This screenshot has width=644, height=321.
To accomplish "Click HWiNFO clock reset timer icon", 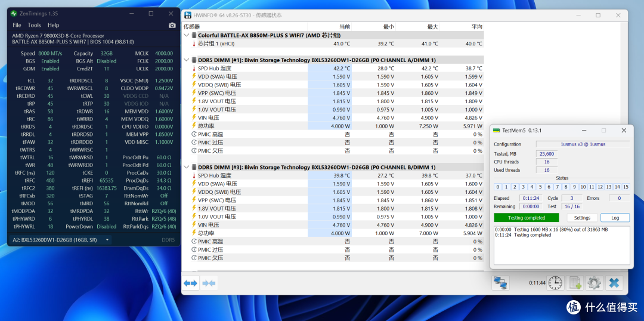I will tap(555, 283).
